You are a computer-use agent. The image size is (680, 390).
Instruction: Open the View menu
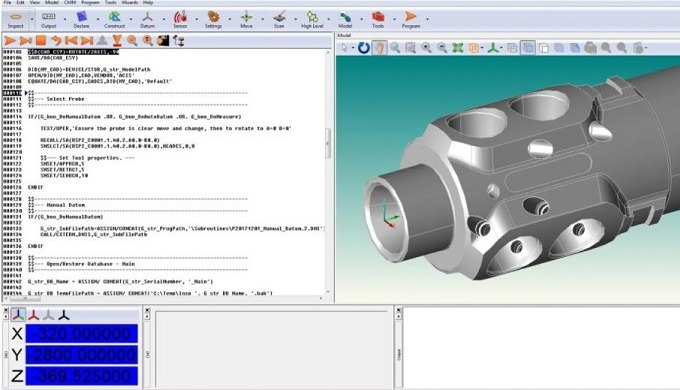pos(35,3)
